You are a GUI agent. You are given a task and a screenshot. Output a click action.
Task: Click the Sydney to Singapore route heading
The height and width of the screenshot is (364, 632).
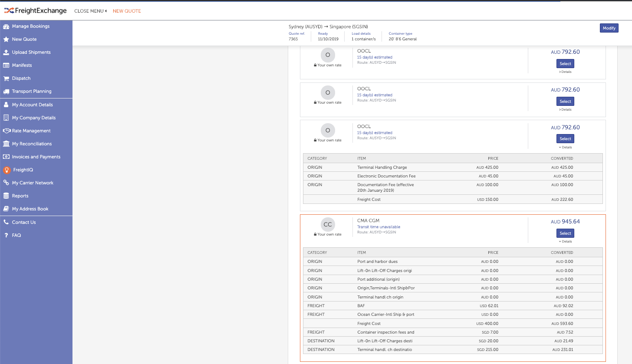(x=328, y=27)
